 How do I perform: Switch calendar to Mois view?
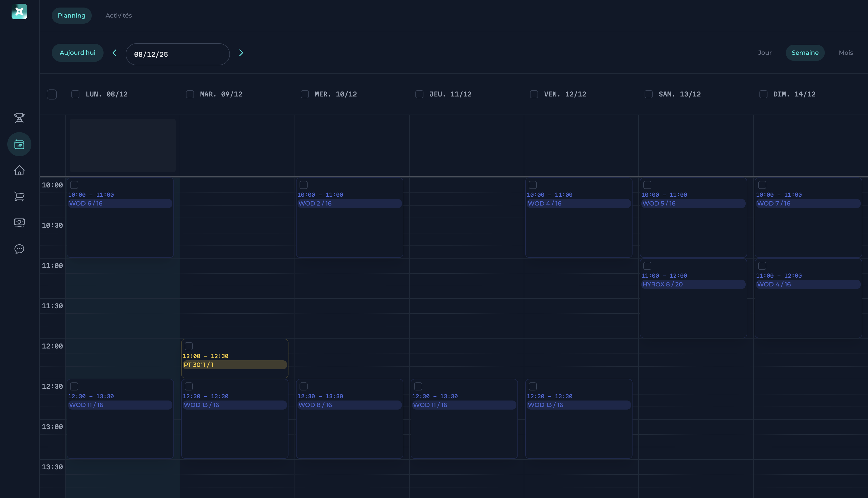(x=846, y=53)
